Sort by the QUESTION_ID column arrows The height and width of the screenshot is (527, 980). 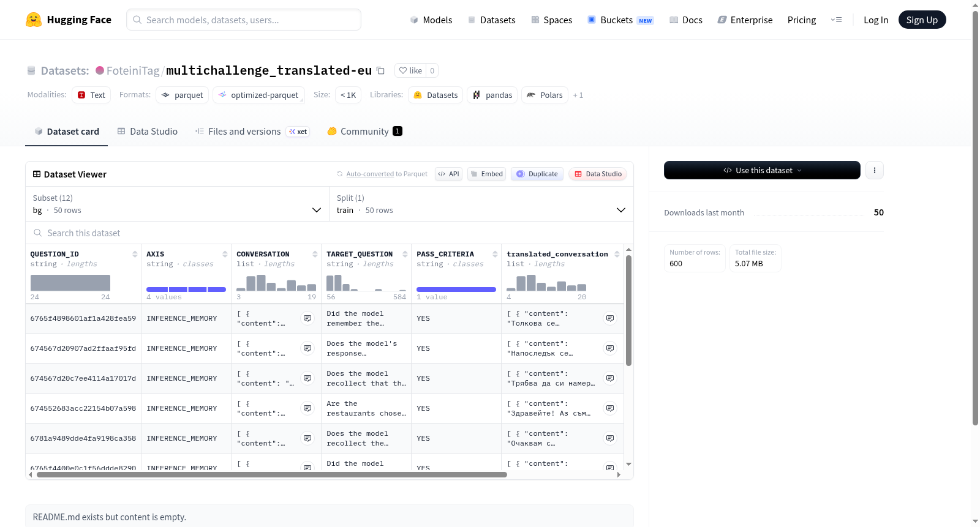pos(135,254)
